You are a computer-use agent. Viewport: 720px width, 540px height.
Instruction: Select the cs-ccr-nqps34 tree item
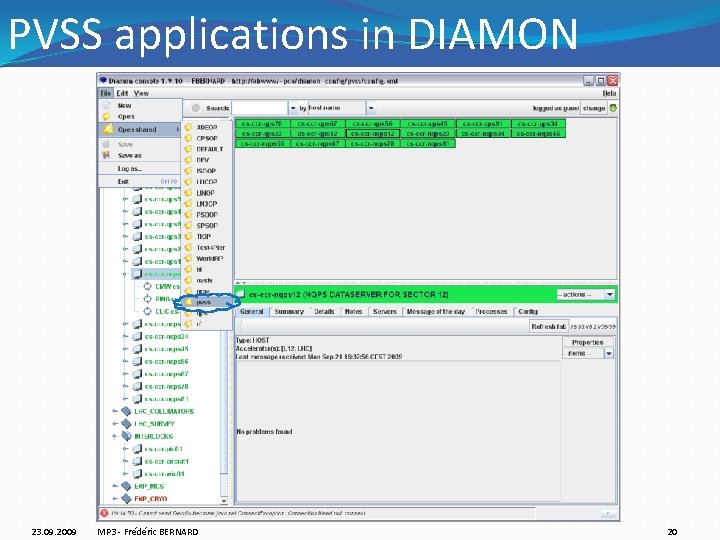click(166, 337)
